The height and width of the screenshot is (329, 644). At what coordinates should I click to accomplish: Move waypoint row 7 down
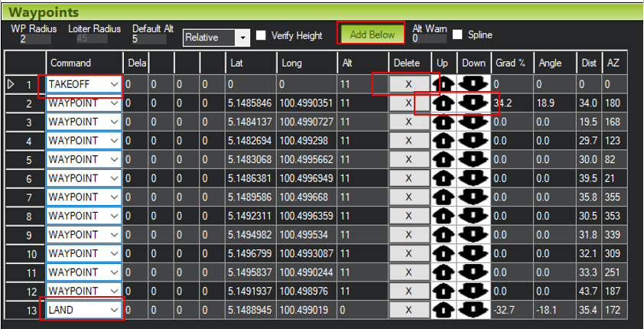click(x=473, y=197)
